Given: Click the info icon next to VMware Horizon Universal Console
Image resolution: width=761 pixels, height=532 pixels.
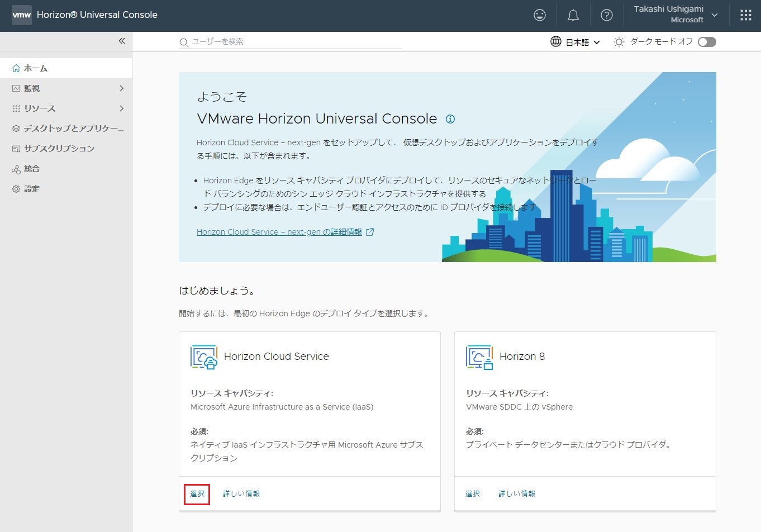Looking at the screenshot, I should click(x=450, y=118).
